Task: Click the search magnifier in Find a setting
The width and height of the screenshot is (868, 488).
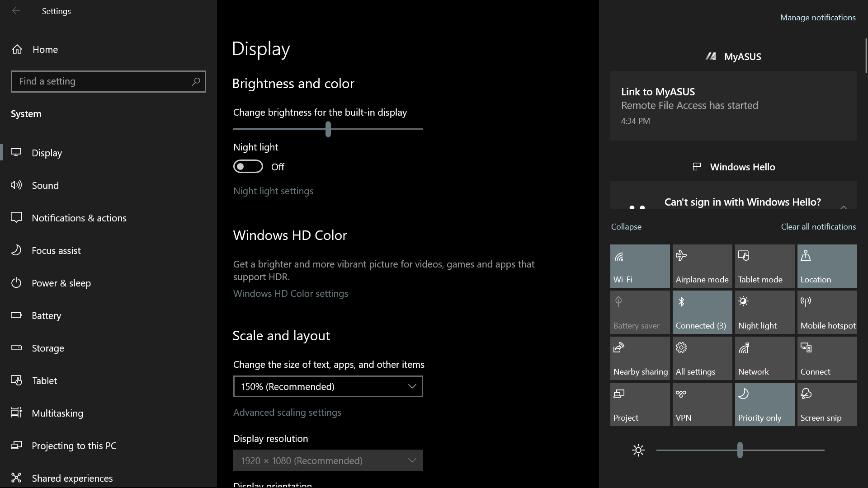Action: tap(196, 81)
